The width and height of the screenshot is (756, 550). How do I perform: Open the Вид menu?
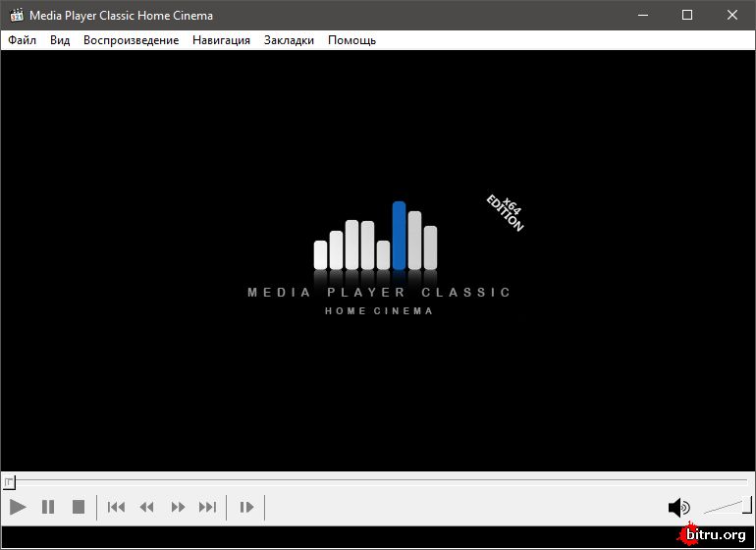pyautogui.click(x=60, y=40)
